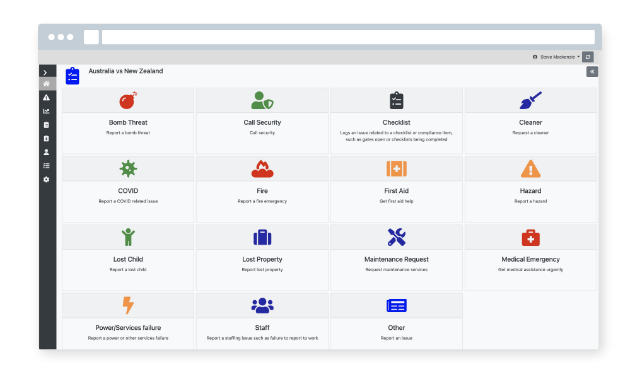This screenshot has height=375, width=640.
Task: Click 'Get medical assistance urgently' text
Action: click(x=530, y=270)
